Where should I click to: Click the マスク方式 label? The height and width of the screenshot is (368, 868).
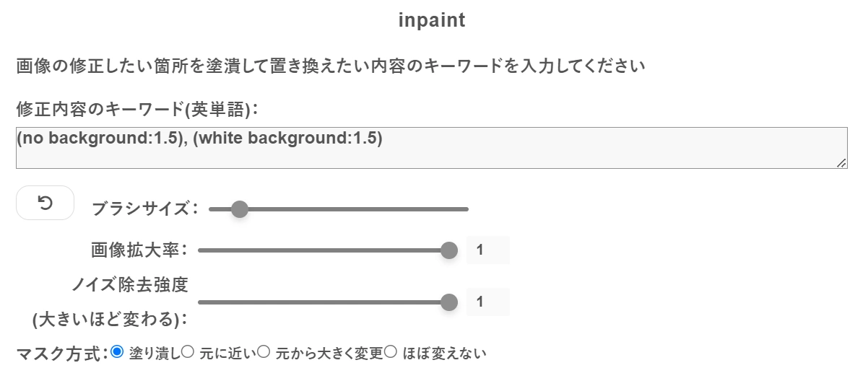(x=61, y=354)
